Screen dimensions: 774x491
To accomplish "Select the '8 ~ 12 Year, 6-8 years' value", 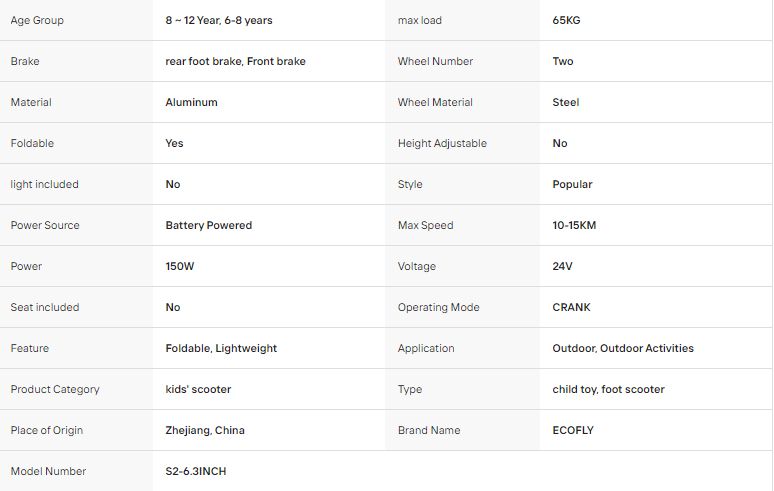I will point(219,20).
